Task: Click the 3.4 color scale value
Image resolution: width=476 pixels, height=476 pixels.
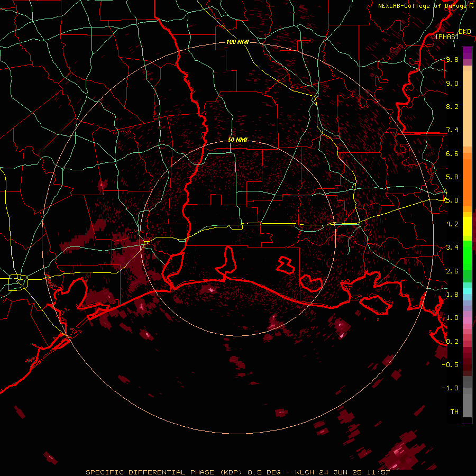Action: coord(452,247)
